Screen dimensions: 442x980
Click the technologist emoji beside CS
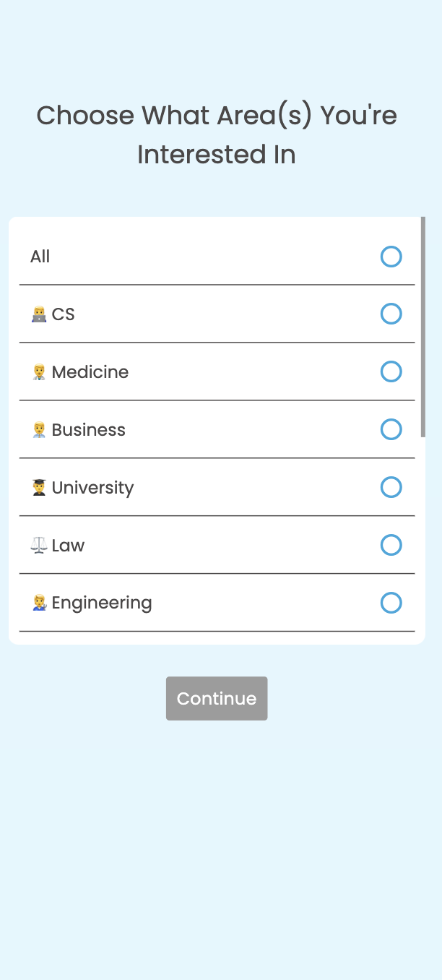(39, 314)
